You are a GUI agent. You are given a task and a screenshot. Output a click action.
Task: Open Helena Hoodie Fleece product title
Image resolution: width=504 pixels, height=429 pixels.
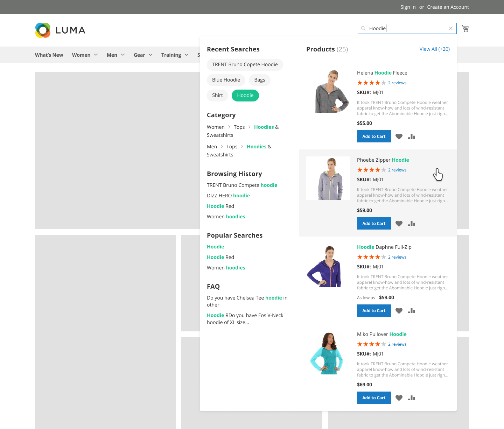coord(382,73)
